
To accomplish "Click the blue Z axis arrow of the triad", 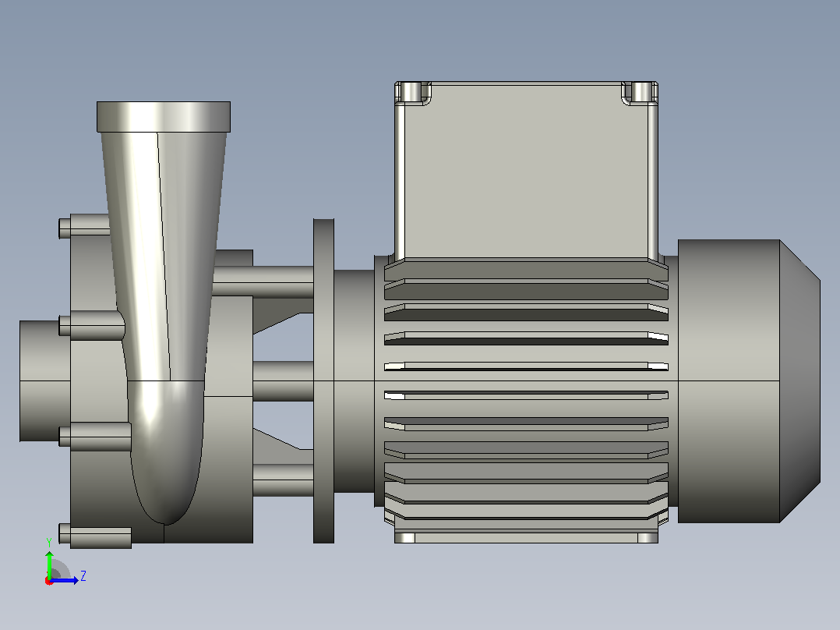I will [65, 580].
